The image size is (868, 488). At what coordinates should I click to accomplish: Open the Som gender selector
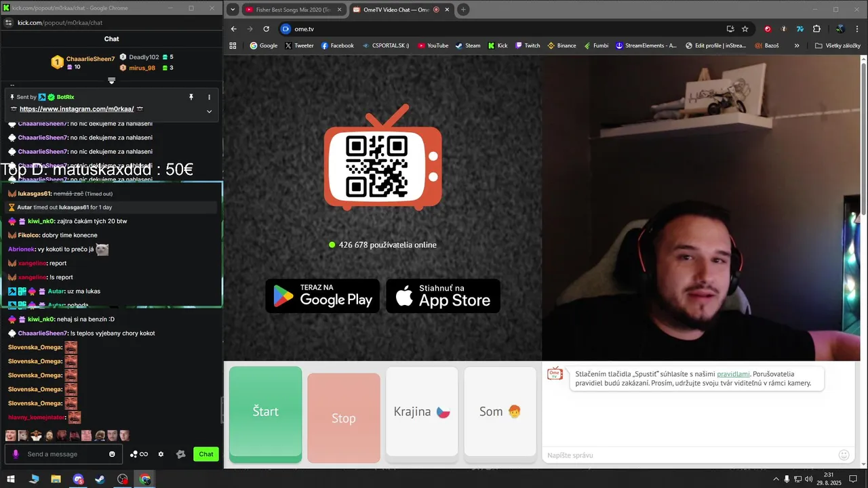pyautogui.click(x=500, y=414)
